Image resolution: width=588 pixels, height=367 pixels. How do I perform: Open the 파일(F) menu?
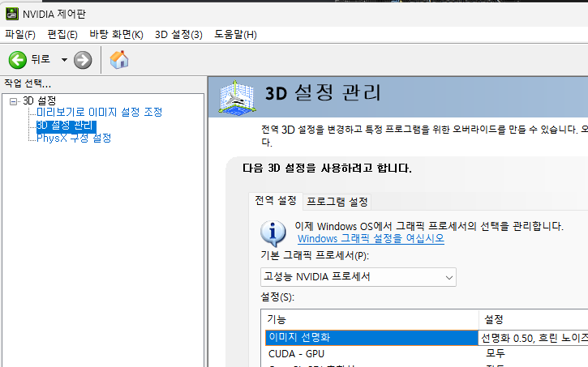[20, 35]
